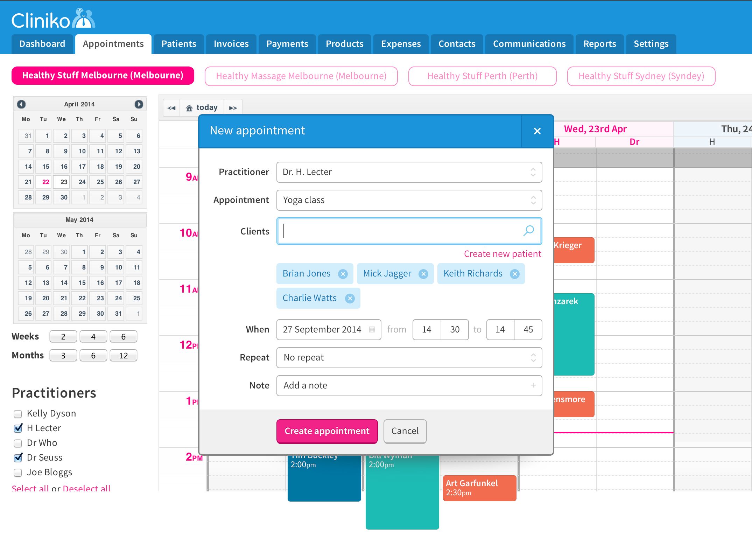Click the previous month arrow in mini calendar
Viewport: 752px width, 560px height.
click(21, 104)
